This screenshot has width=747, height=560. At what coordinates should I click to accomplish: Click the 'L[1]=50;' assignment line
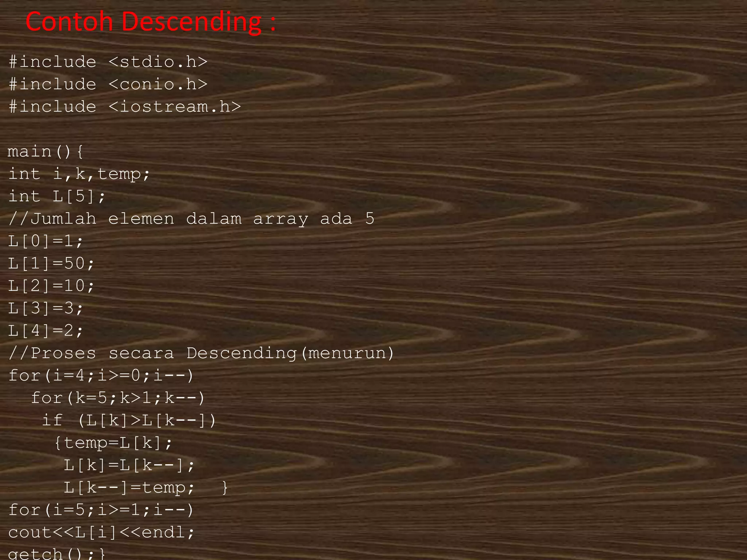51,264
